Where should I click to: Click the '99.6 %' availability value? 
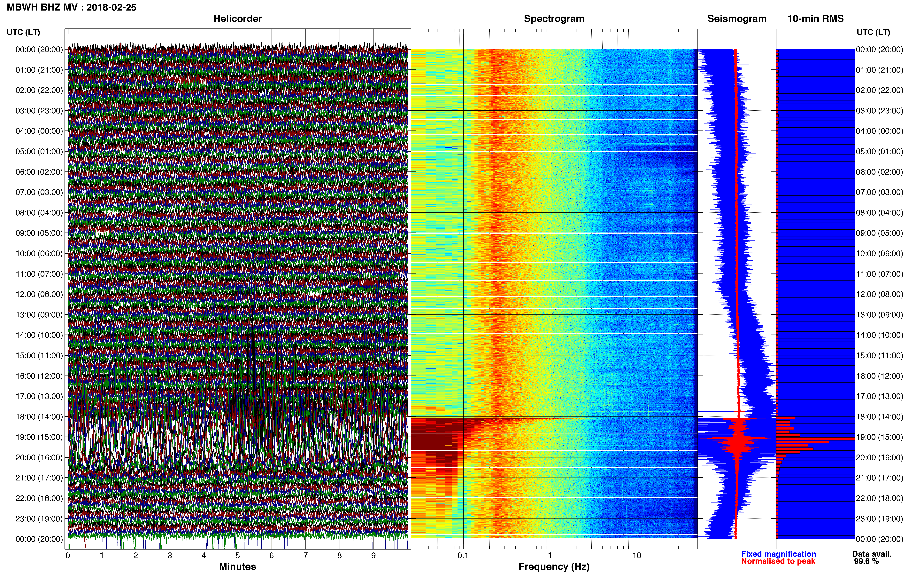pyautogui.click(x=866, y=561)
